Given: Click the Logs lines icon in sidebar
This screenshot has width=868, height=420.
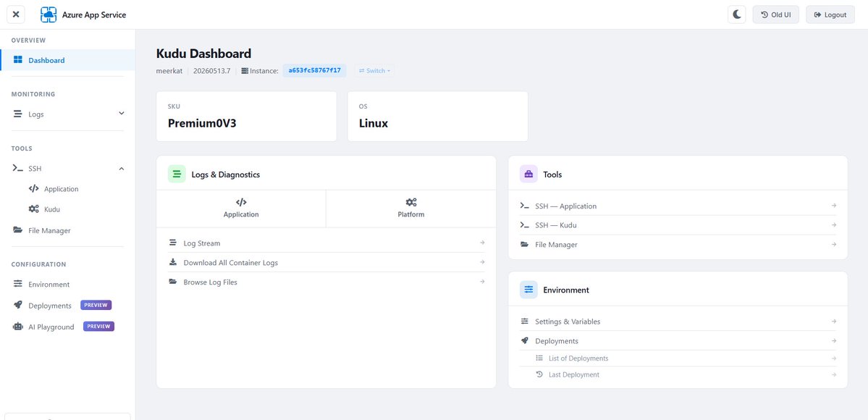Looking at the screenshot, I should pos(17,114).
